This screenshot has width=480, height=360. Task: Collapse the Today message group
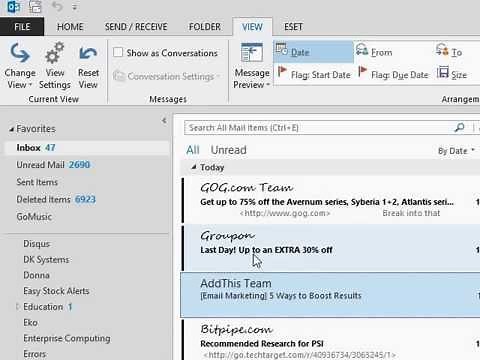click(x=194, y=167)
